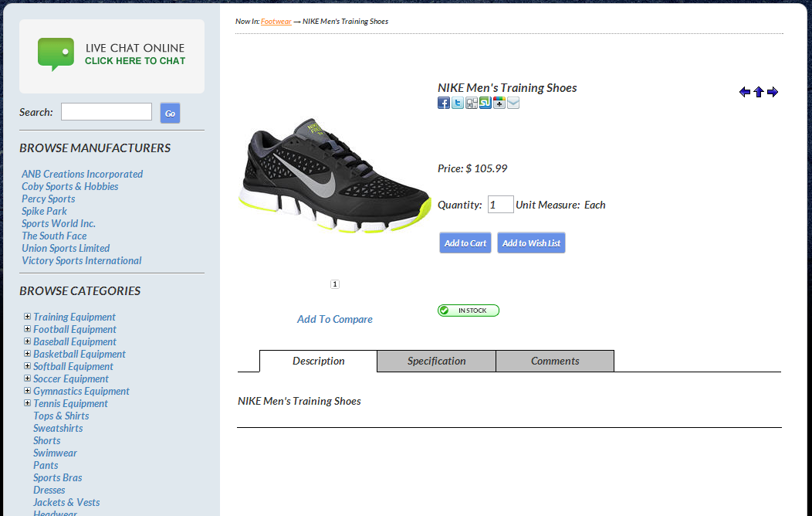The height and width of the screenshot is (516, 812).
Task: Go up to category with up arrow
Action: coord(759,92)
